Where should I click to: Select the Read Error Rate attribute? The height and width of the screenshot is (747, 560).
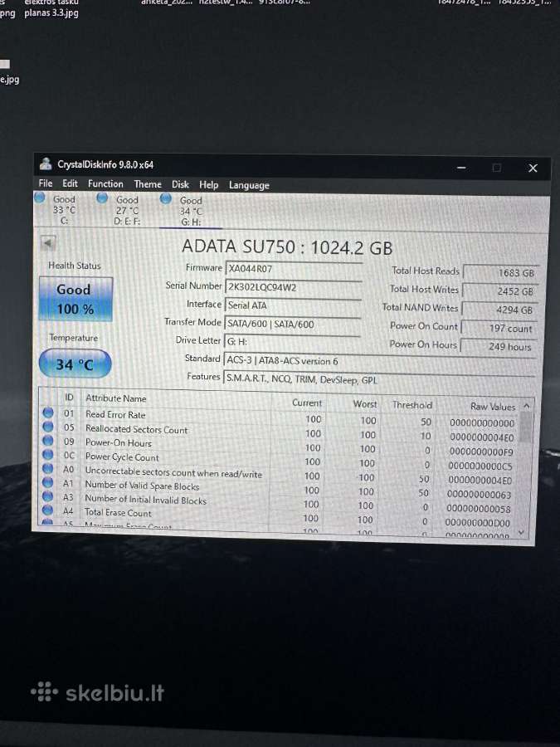pos(115,414)
